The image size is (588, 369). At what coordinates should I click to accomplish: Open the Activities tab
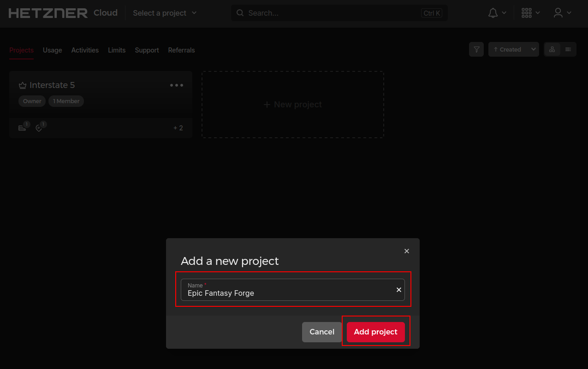(x=85, y=50)
